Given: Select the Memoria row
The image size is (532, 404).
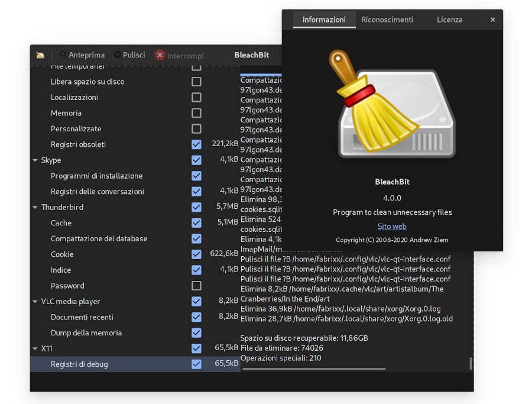Looking at the screenshot, I should click(135, 113).
